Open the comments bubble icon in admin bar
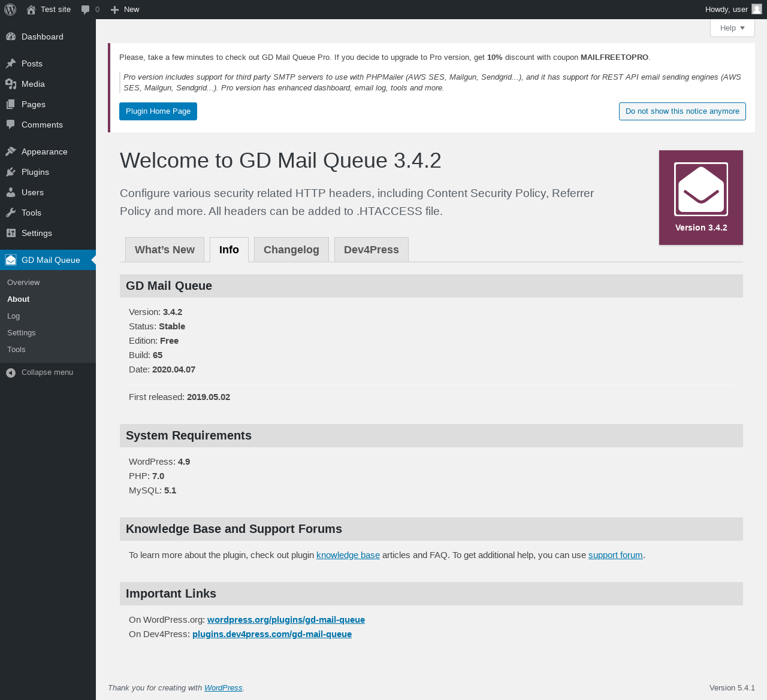Image resolution: width=767 pixels, height=700 pixels. click(86, 10)
